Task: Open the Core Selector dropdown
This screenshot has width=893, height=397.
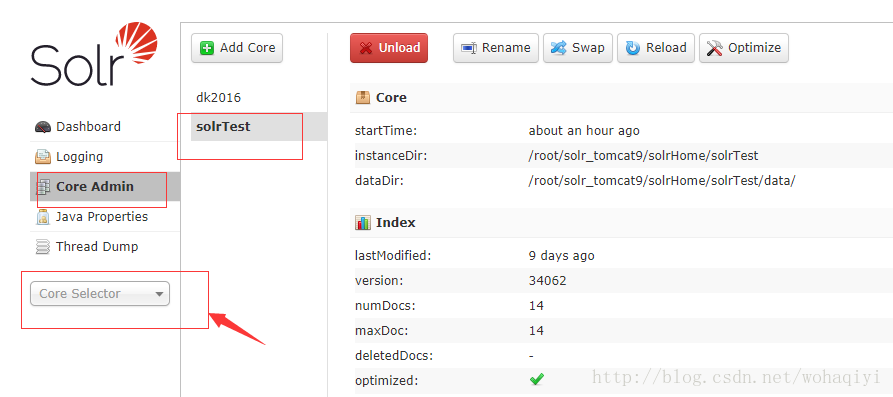Action: [x=100, y=294]
